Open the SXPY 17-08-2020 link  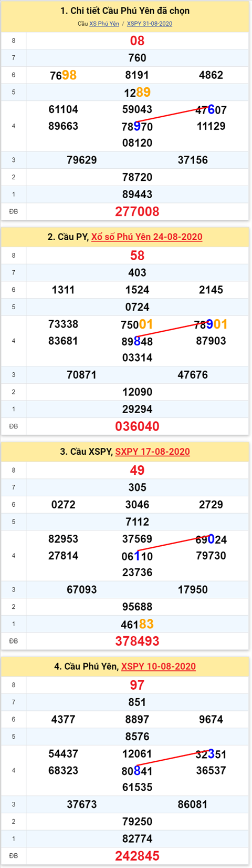152,452
